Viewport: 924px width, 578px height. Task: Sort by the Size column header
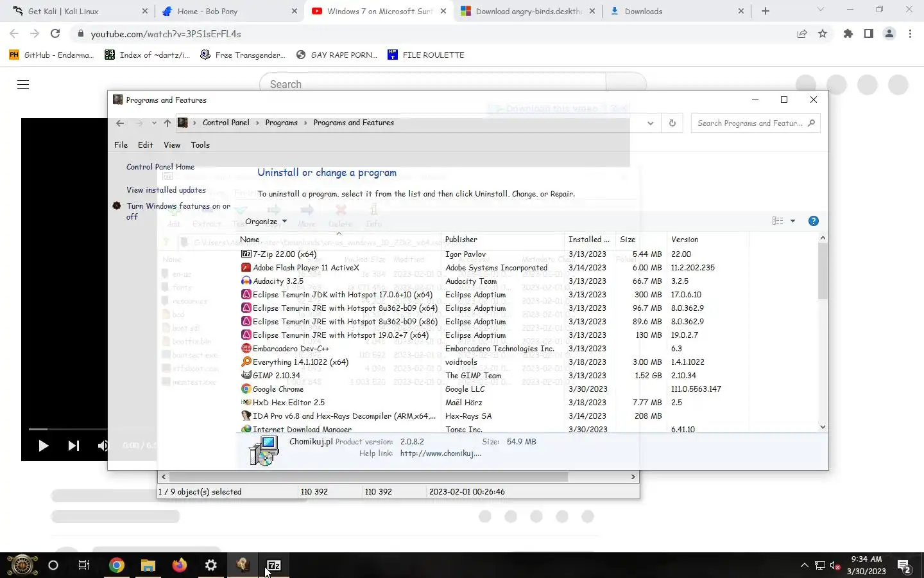(x=642, y=240)
